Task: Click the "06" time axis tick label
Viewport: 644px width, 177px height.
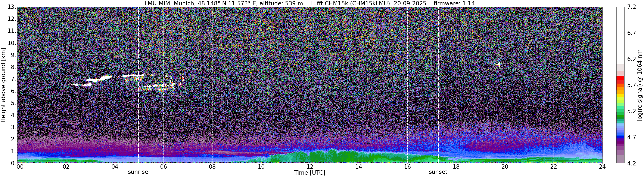Action: 164,167
